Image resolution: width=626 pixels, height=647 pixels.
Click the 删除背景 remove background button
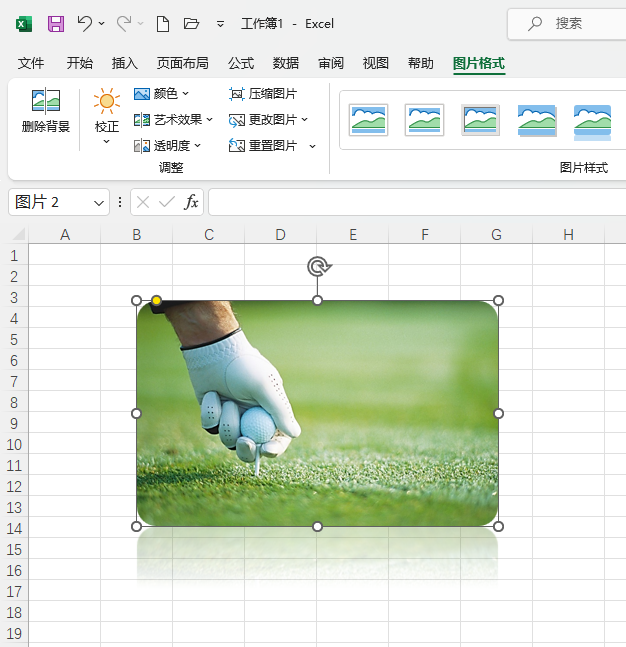tap(46, 111)
